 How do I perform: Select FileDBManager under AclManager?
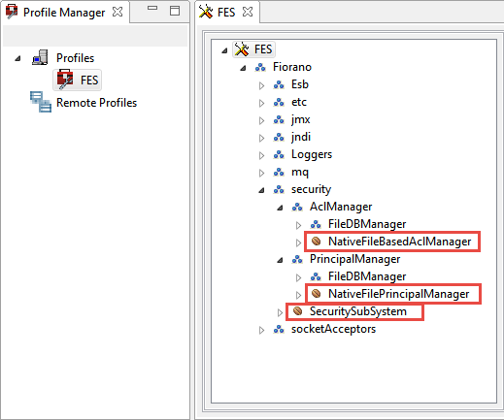tap(367, 224)
